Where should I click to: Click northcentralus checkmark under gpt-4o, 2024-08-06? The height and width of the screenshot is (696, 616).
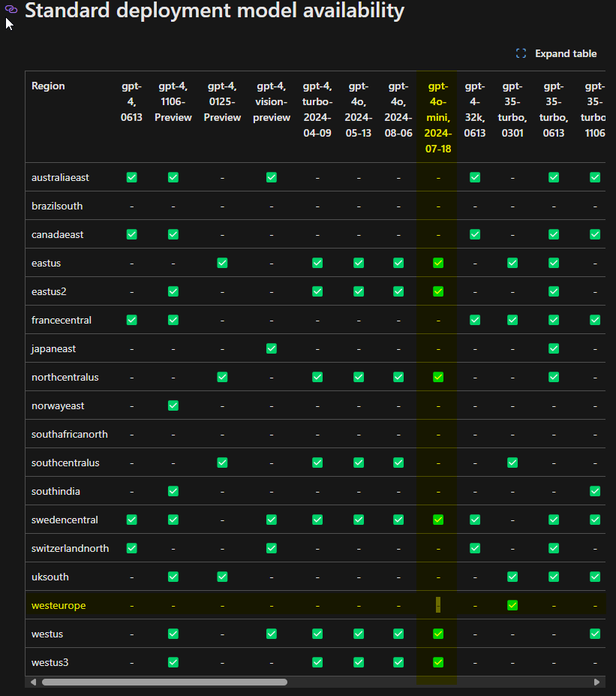398,378
